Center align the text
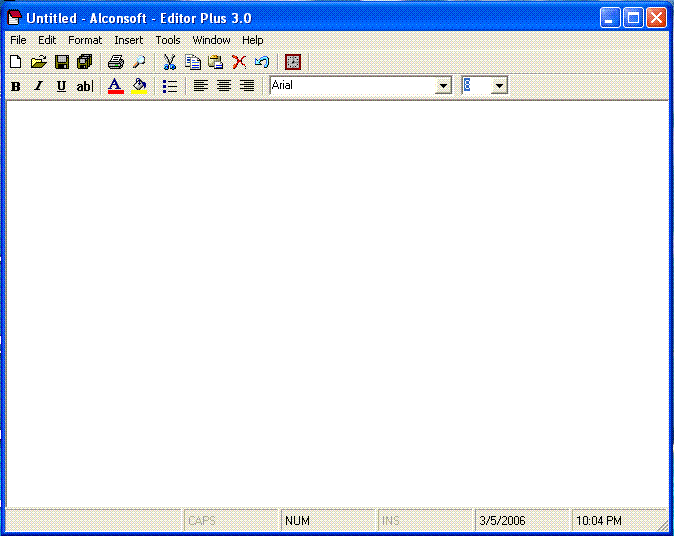This screenshot has height=536, width=674. click(x=224, y=86)
